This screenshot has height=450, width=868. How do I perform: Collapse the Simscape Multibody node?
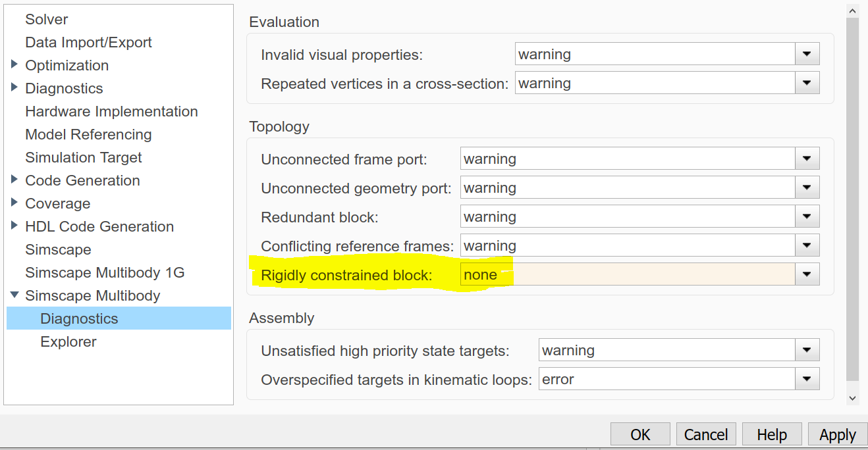click(x=14, y=295)
